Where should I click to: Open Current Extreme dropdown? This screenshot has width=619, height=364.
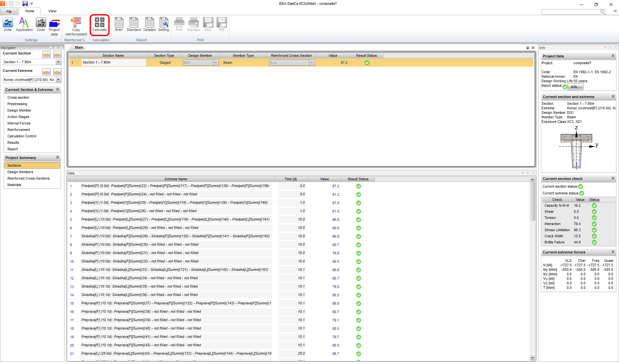(58, 80)
